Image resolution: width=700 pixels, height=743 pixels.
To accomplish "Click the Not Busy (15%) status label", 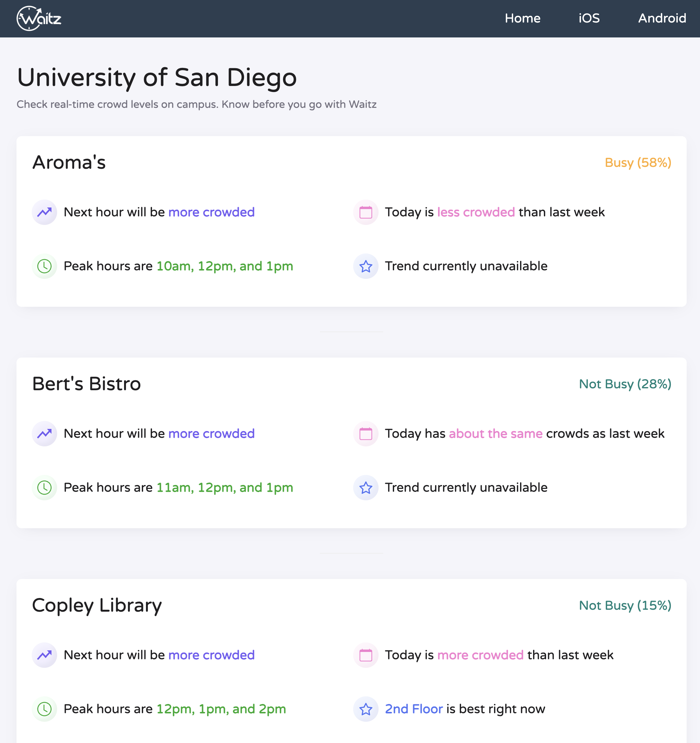I will point(625,605).
